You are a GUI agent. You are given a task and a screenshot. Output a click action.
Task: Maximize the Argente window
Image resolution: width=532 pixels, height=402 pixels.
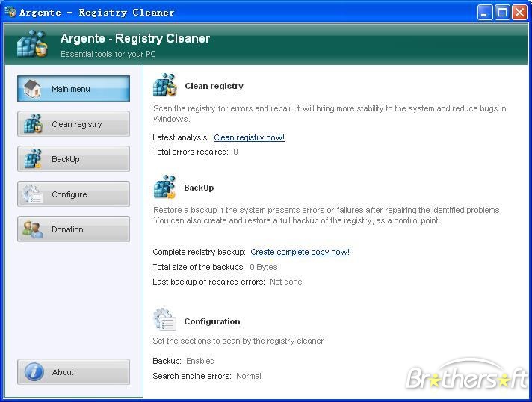[x=502, y=13]
